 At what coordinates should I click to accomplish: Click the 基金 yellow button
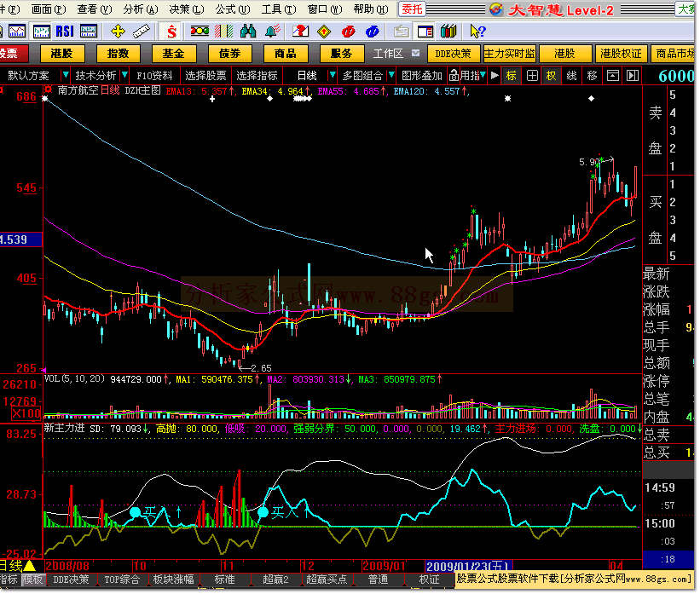point(174,54)
